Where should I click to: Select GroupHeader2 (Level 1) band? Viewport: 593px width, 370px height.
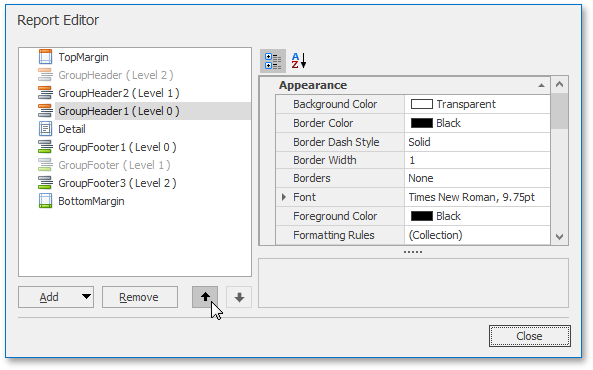pyautogui.click(x=119, y=93)
